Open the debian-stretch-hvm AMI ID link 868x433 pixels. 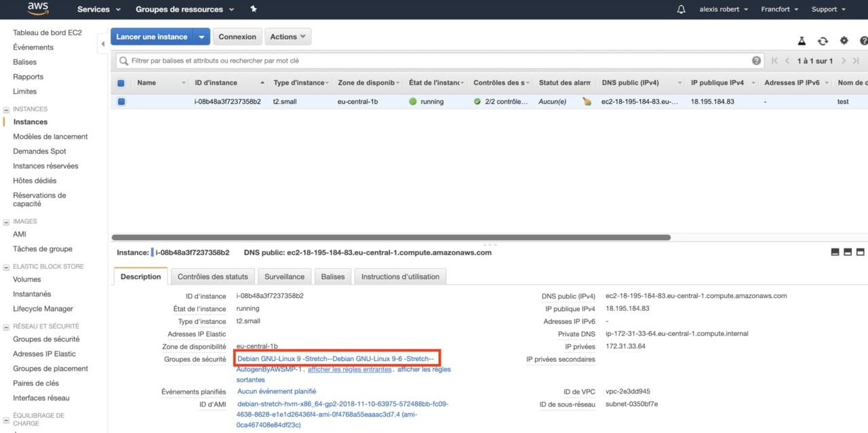point(343,415)
